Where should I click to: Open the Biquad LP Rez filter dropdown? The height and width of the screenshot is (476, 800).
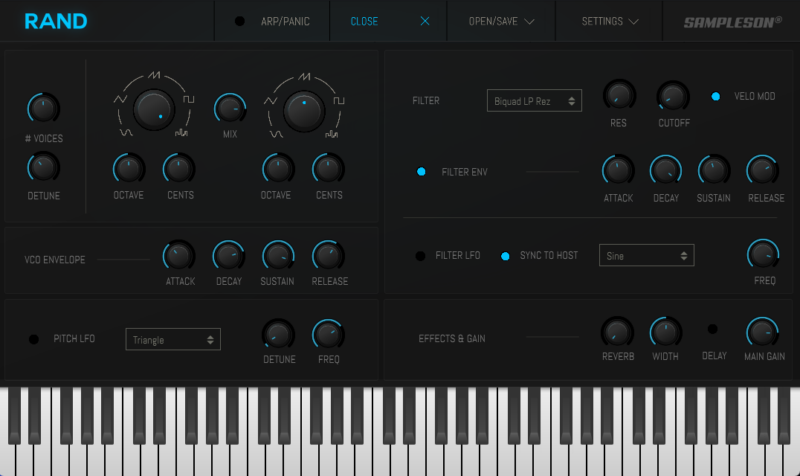click(534, 101)
